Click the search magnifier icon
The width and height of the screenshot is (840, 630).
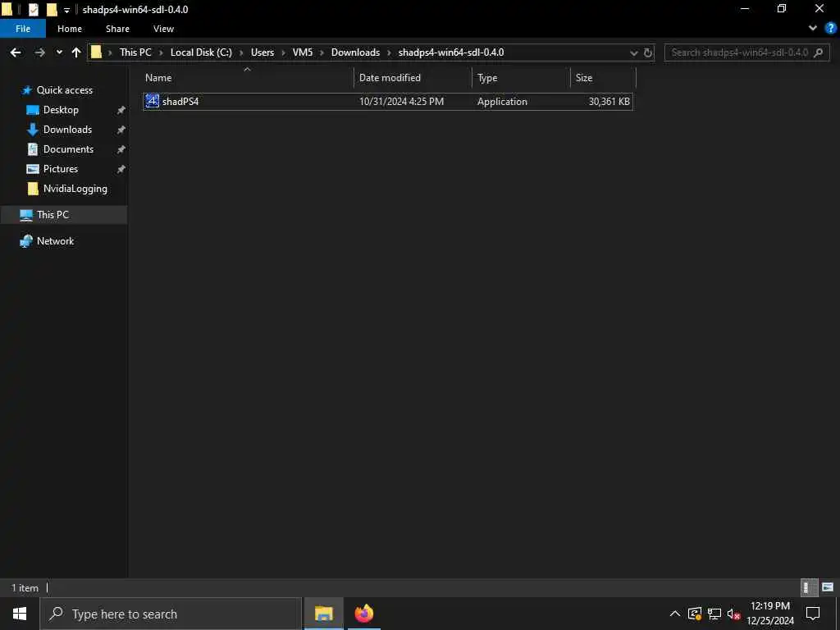tap(818, 52)
